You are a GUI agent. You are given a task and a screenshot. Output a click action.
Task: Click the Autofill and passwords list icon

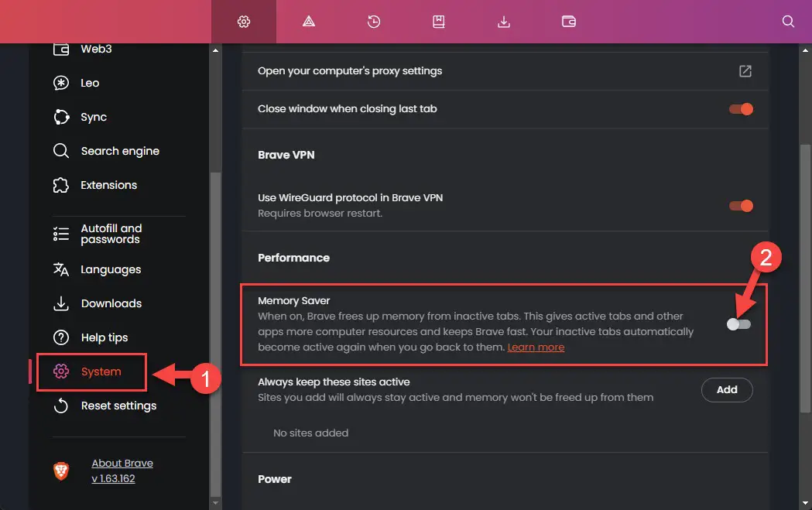[x=61, y=234]
